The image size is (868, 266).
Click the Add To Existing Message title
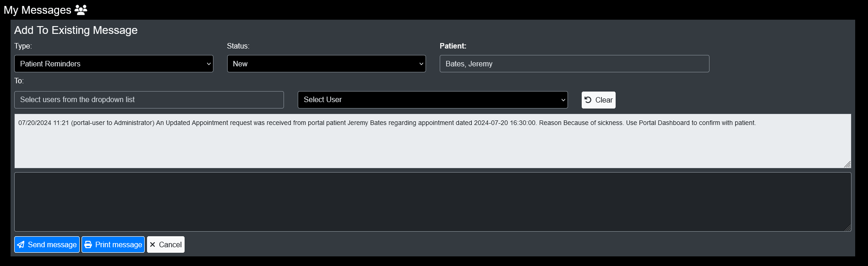click(76, 30)
